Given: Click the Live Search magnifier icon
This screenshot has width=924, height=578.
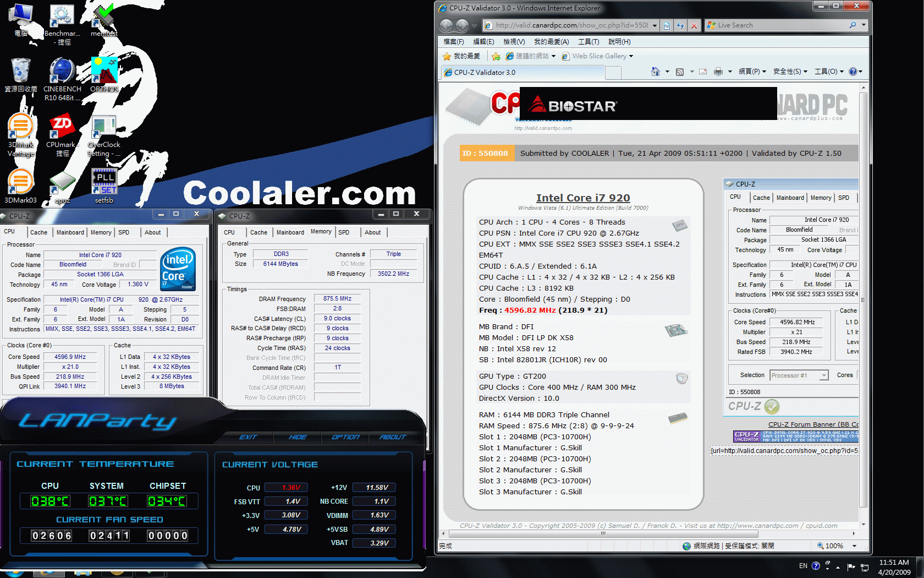Looking at the screenshot, I should pyautogui.click(x=853, y=25).
